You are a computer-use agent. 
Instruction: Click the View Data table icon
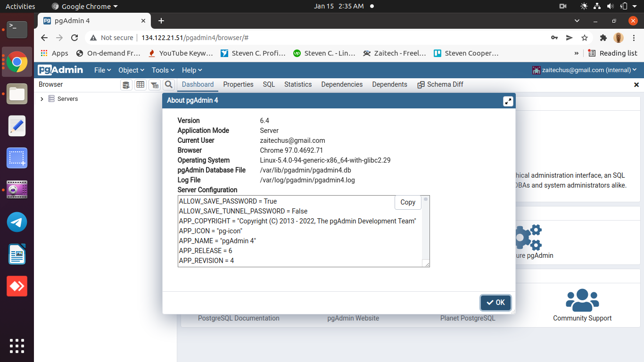(140, 85)
